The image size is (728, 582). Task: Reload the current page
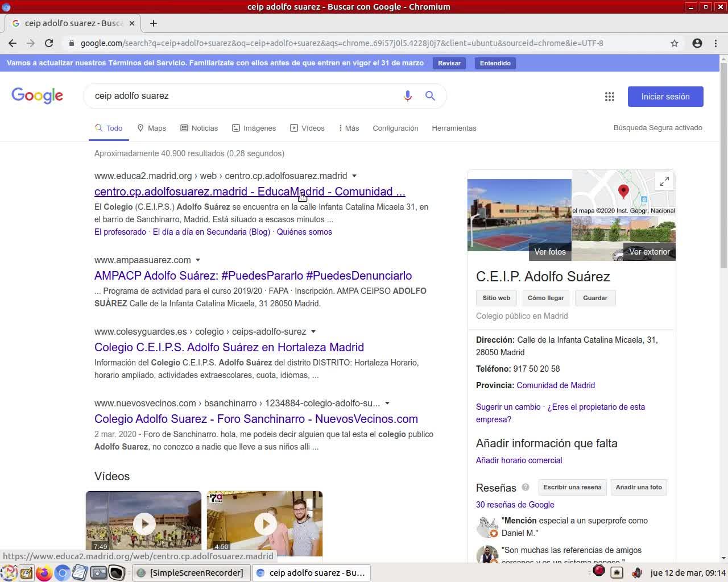pos(49,43)
